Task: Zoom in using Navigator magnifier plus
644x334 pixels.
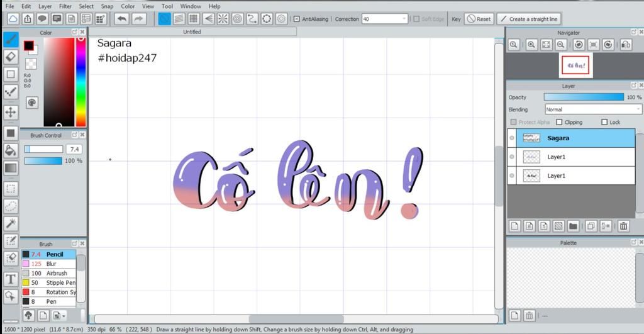Action: click(x=531, y=45)
